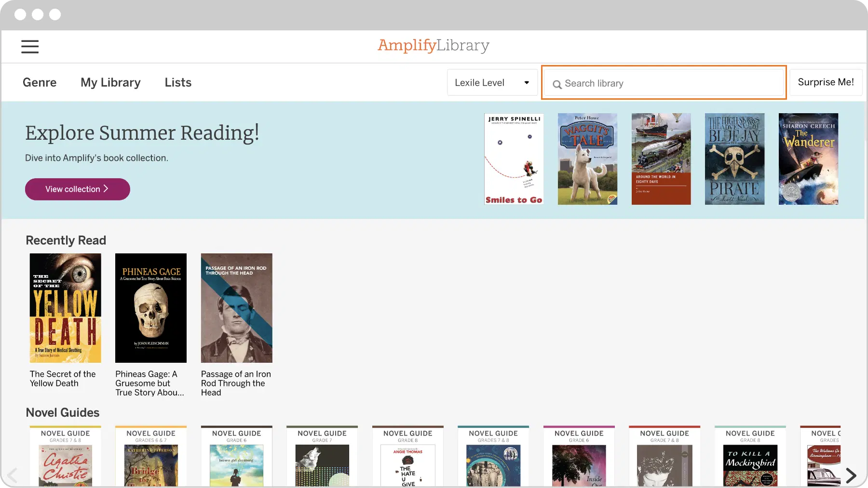Open the Inside Out novel guide

click(x=579, y=456)
